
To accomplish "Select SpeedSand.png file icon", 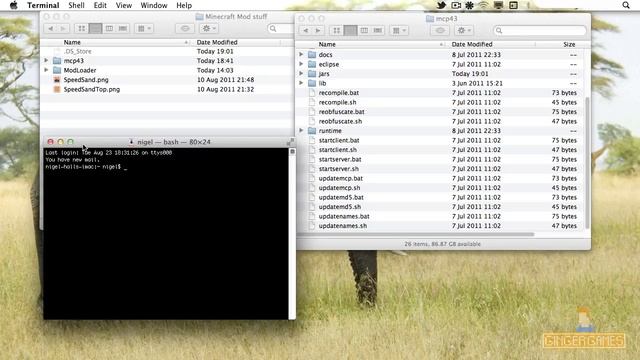I will 57,80.
